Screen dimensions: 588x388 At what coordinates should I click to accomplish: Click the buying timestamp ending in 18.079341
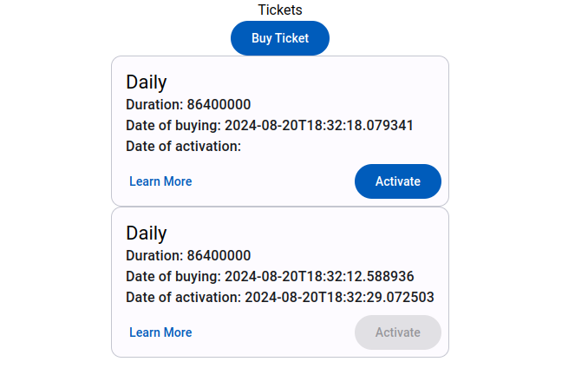coord(319,125)
